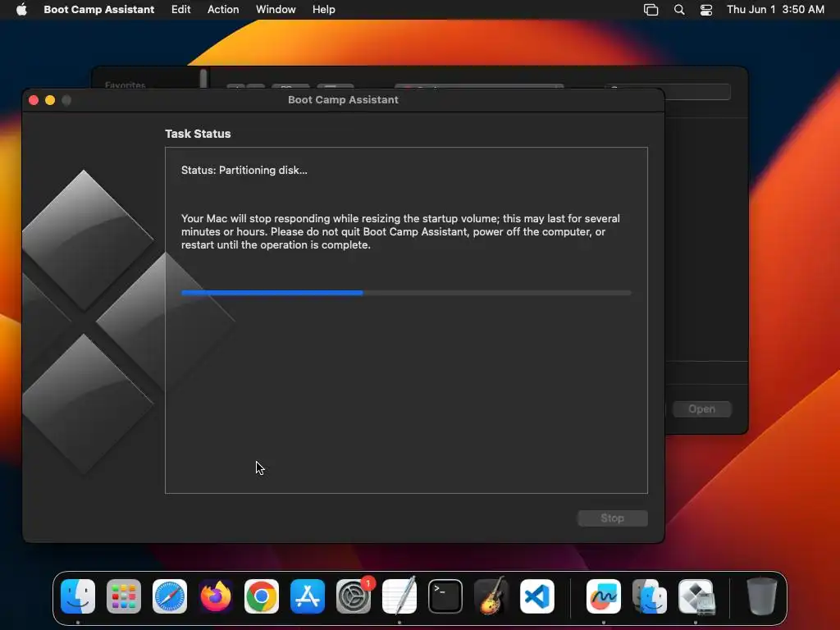Click Favorites in the background window sidebar
Screen dimensions: 840x630
click(x=126, y=84)
